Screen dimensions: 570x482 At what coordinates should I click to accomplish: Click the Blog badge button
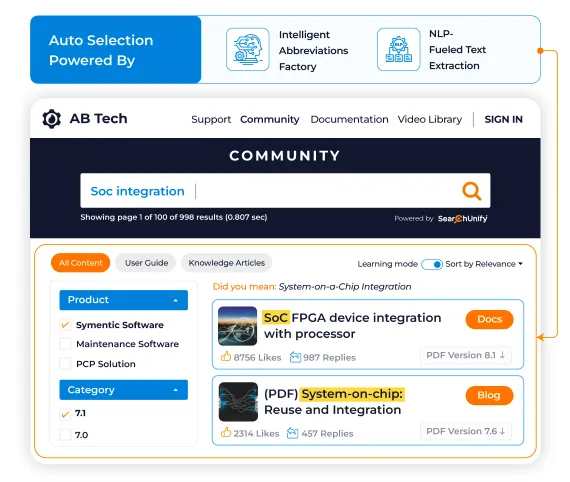[x=489, y=395]
